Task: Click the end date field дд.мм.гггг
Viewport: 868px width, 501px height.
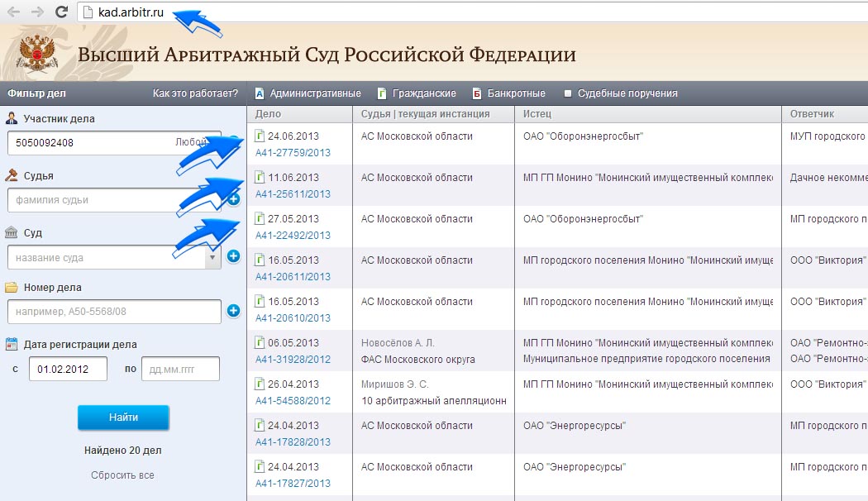Action: 180,370
